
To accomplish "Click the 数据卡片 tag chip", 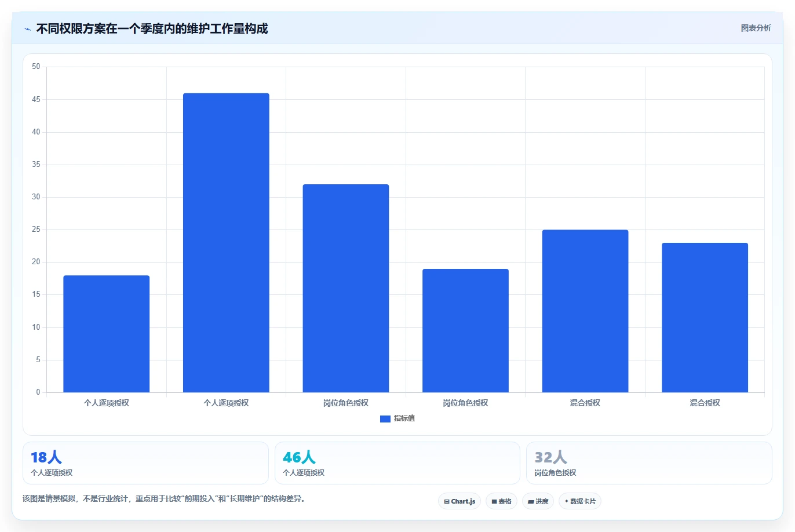I will pyautogui.click(x=580, y=501).
